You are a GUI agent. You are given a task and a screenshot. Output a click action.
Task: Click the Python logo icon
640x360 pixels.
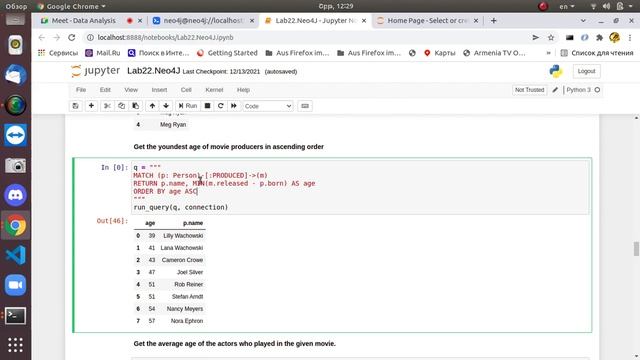coord(556,71)
